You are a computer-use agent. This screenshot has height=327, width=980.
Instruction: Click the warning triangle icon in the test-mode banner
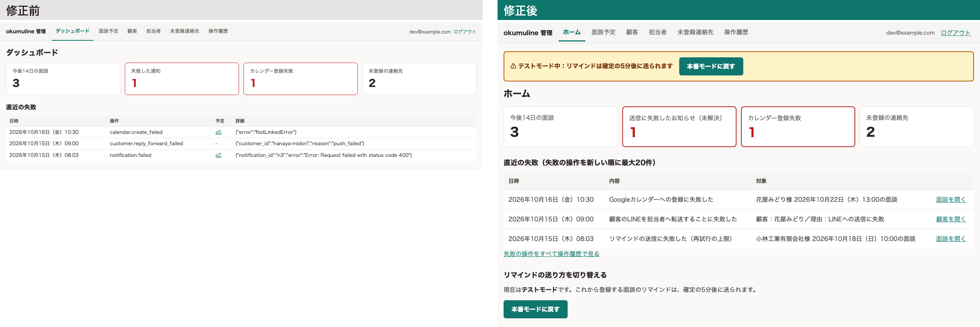click(x=513, y=66)
